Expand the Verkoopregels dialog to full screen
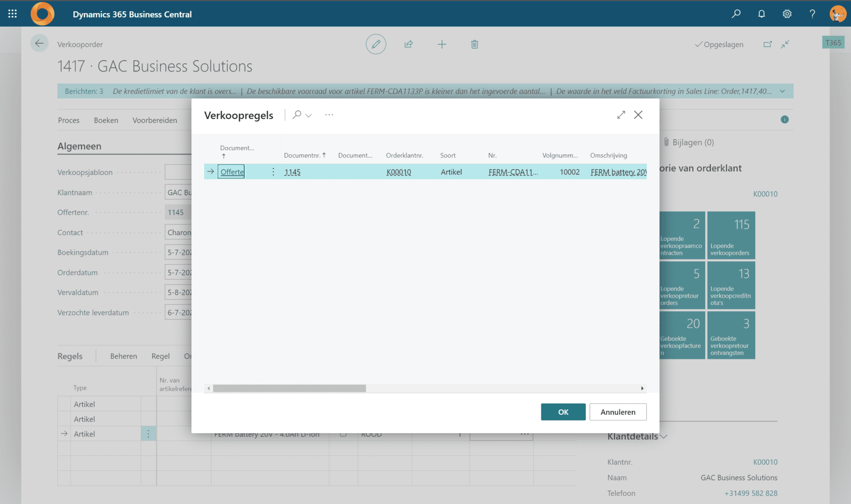851x504 pixels. tap(621, 115)
